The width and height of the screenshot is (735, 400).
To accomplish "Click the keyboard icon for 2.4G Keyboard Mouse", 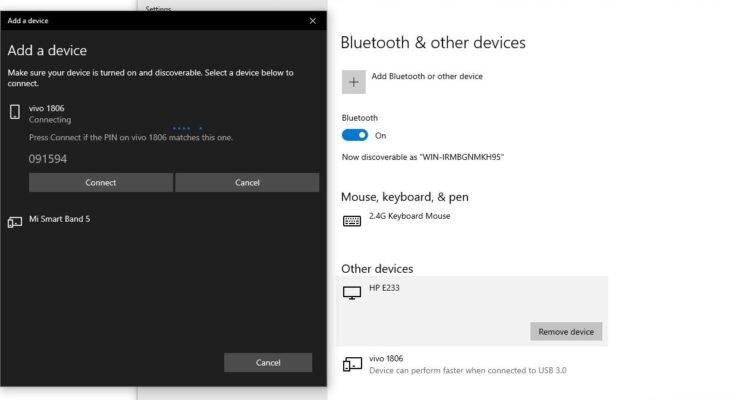I will pos(352,221).
